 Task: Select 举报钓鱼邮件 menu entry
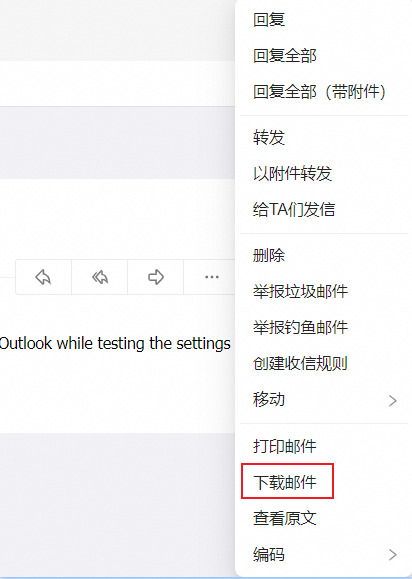[x=300, y=327]
